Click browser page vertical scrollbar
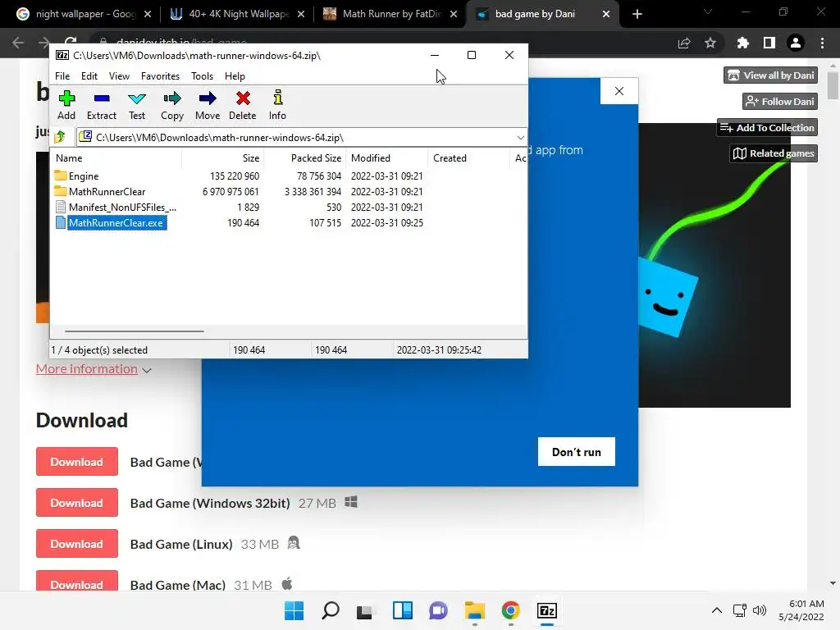This screenshot has width=840, height=630. 833,85
